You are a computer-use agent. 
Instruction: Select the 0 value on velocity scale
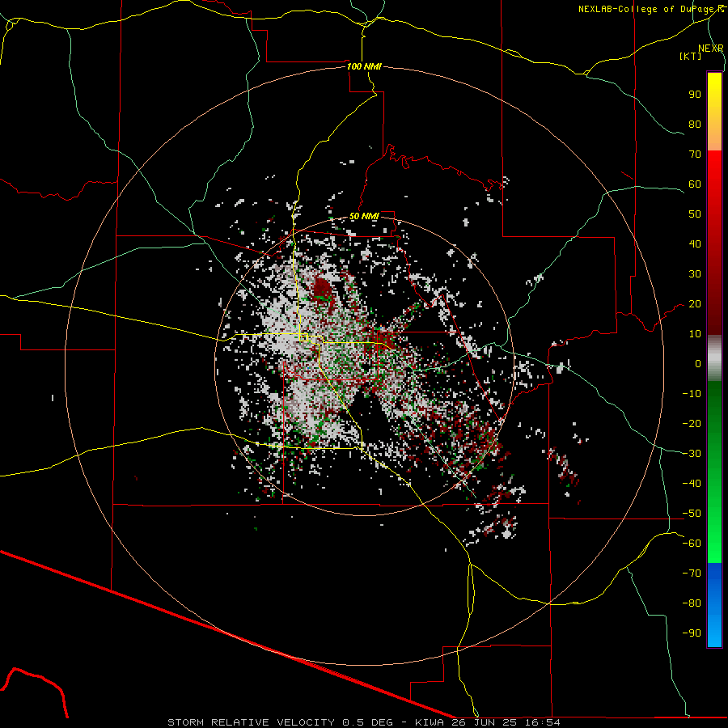(698, 364)
